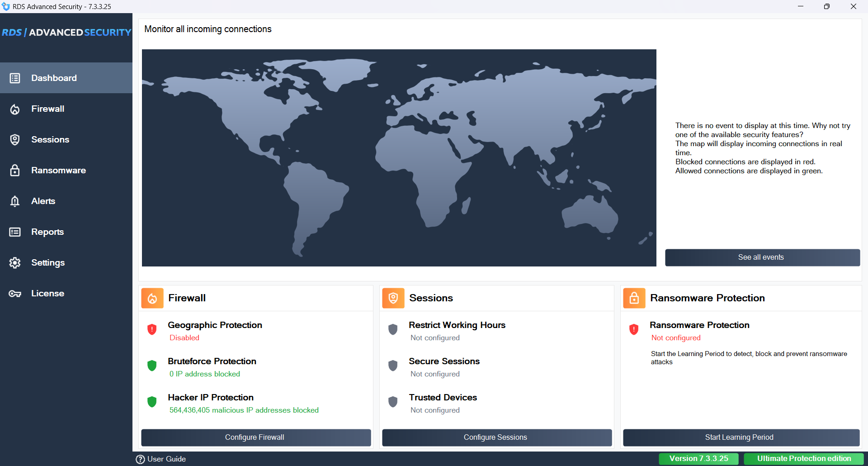Select Ransomware in the sidebar
Image resolution: width=868 pixels, height=466 pixels.
66,171
